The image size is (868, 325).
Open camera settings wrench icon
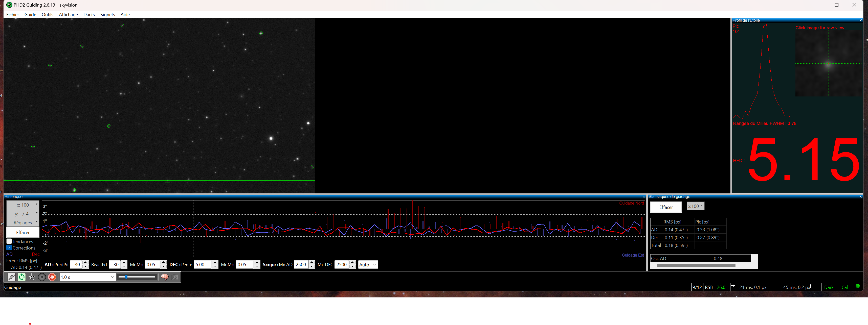click(175, 277)
